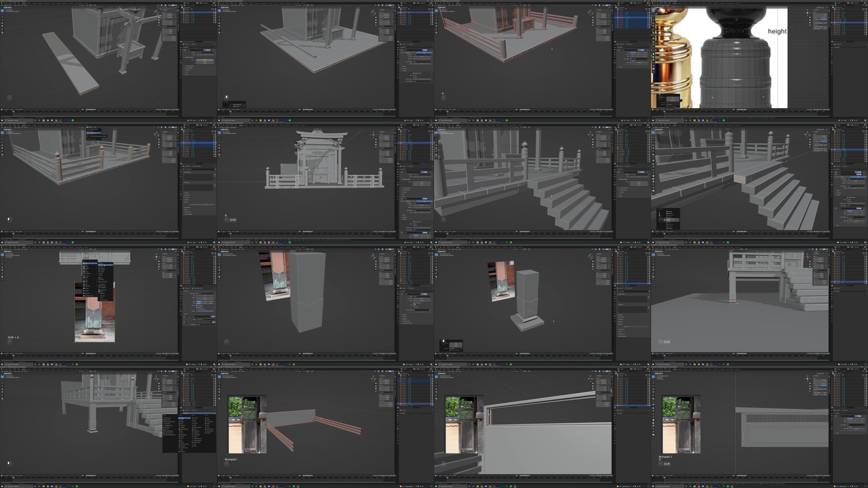Screen dimensions: 868x488
Task: Open the Display As dropdown for the empty
Action: point(205,294)
